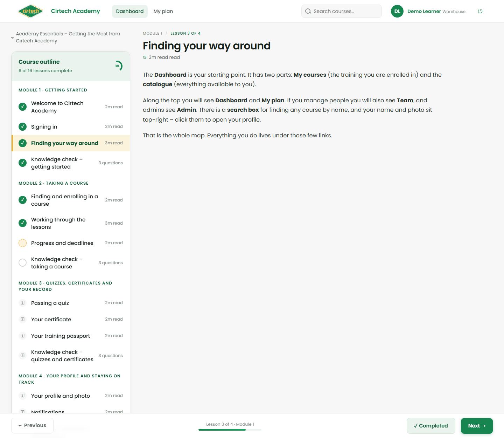Open Knowledge check – getting started

(x=71, y=163)
